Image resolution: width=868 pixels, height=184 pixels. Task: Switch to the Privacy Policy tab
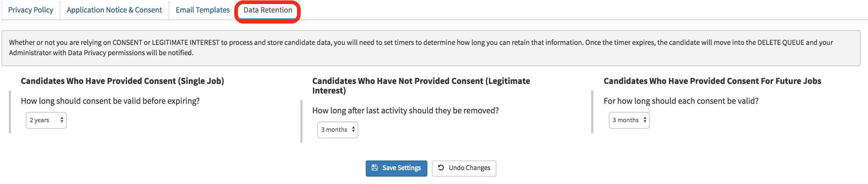coord(30,10)
